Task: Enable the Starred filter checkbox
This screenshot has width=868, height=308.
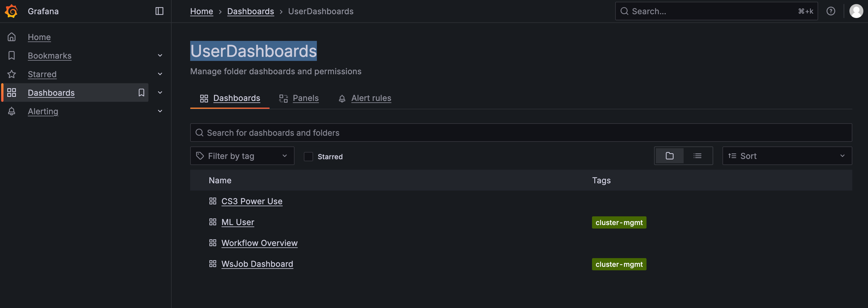Action: point(308,156)
